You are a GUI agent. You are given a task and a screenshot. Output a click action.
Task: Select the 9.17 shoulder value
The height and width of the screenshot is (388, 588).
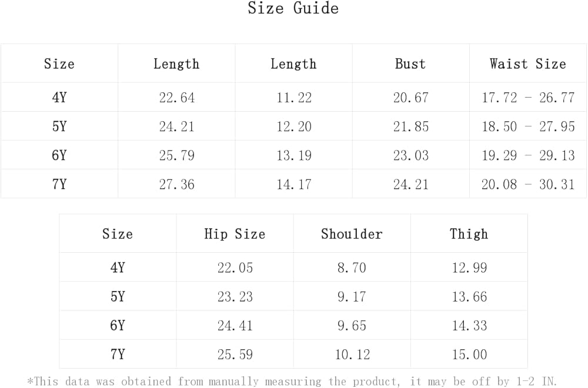click(x=352, y=296)
